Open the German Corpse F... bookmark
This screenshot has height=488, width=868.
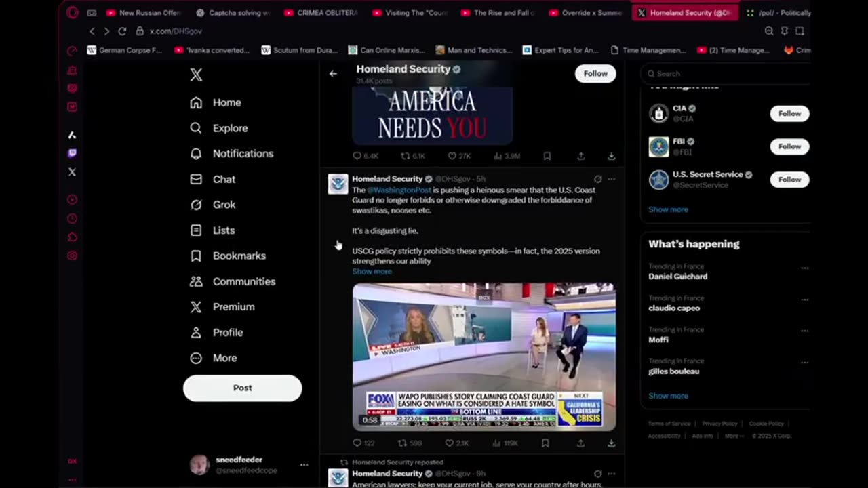pos(125,50)
